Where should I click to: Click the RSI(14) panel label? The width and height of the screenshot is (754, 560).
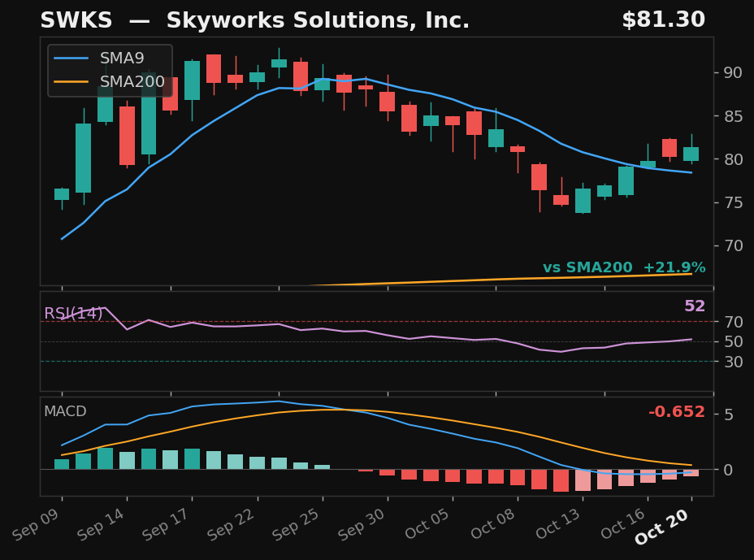pyautogui.click(x=73, y=313)
